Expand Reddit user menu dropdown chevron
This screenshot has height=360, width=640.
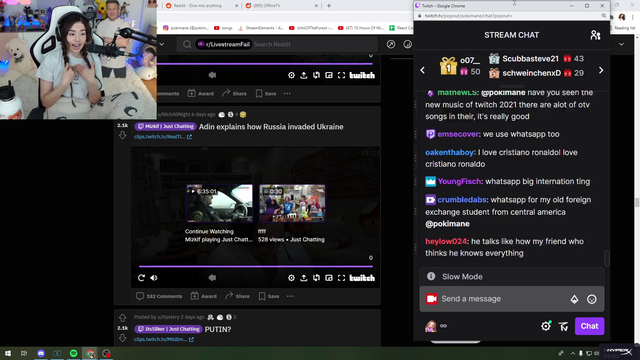621,44
